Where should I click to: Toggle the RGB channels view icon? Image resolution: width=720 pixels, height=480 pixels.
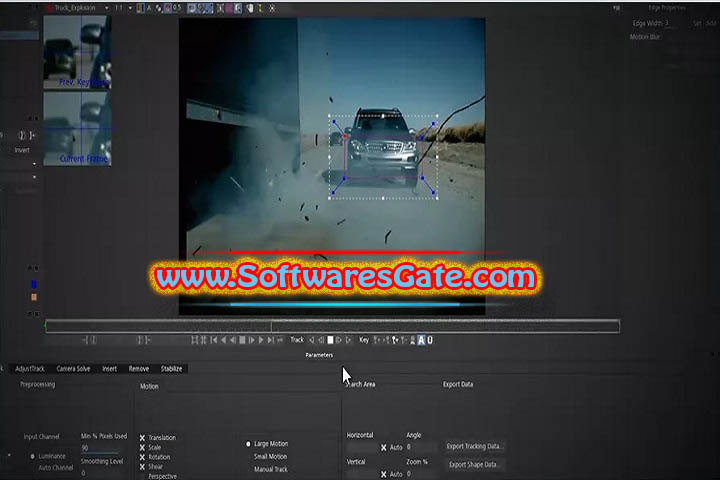coord(140,8)
